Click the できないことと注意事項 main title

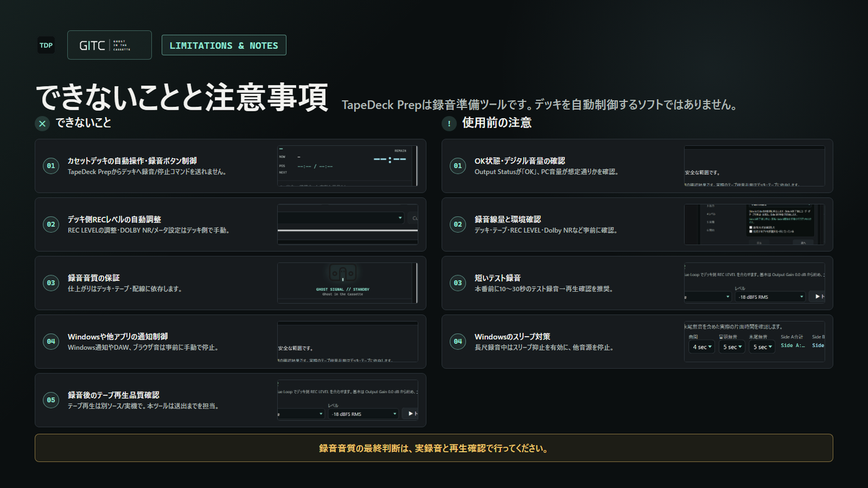tap(181, 97)
